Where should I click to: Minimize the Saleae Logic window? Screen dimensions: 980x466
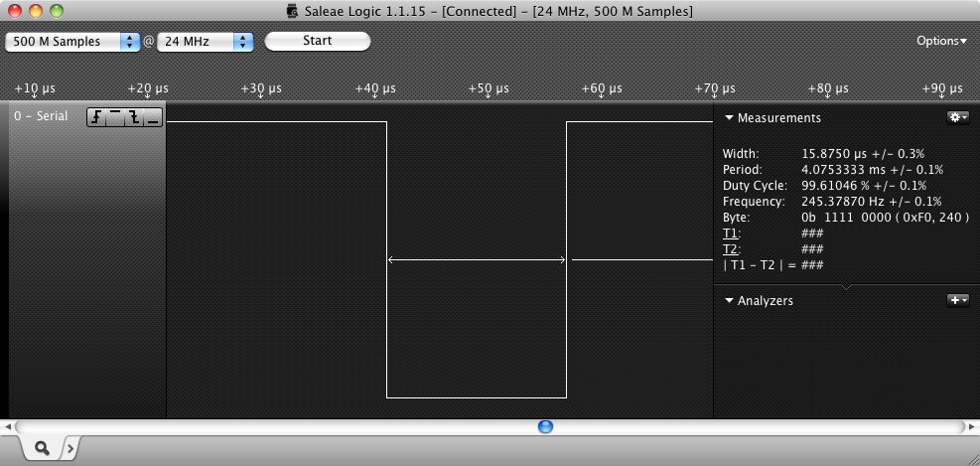(36, 11)
